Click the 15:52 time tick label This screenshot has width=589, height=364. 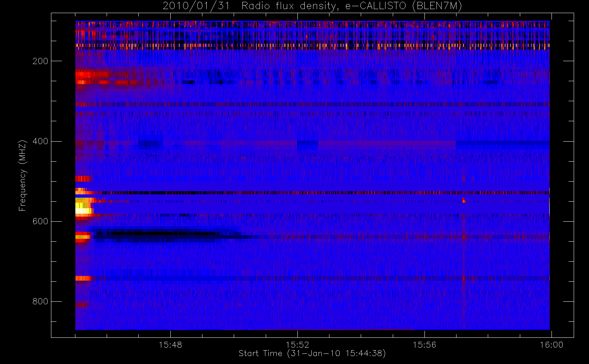(x=297, y=345)
